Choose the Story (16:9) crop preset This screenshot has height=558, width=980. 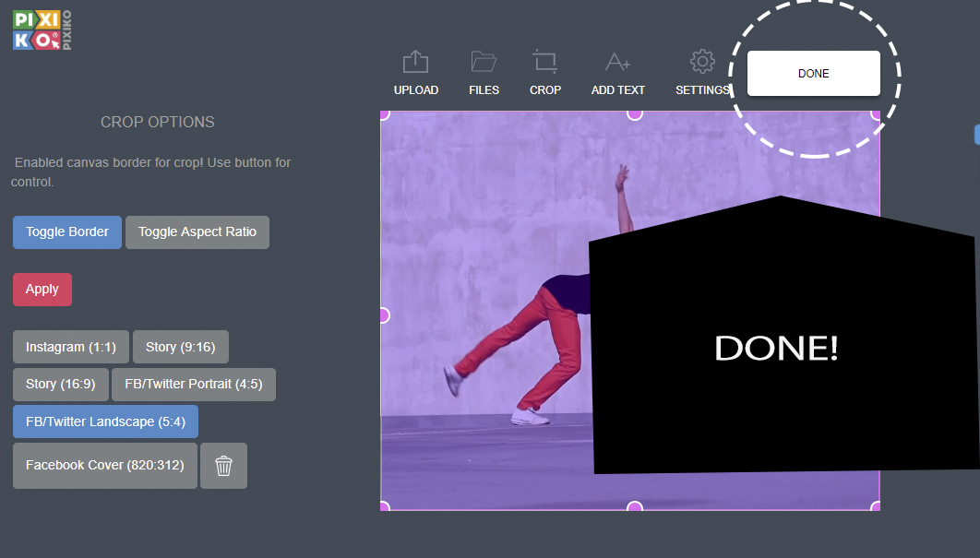tap(61, 385)
